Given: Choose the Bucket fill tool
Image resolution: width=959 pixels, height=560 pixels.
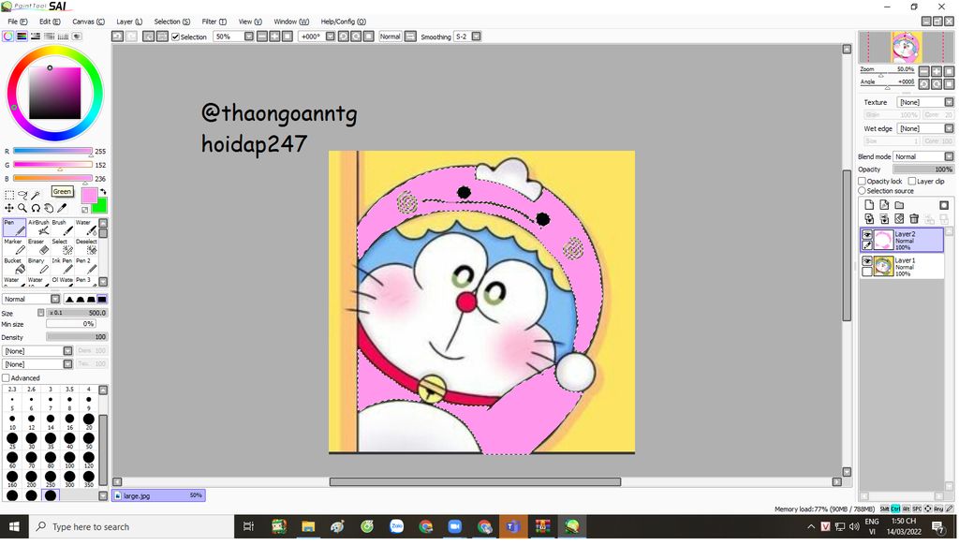Looking at the screenshot, I should click(x=14, y=265).
